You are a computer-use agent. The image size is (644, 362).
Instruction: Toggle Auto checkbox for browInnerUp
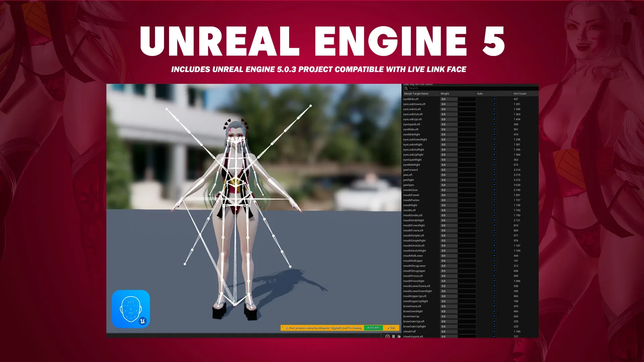[x=494, y=316]
